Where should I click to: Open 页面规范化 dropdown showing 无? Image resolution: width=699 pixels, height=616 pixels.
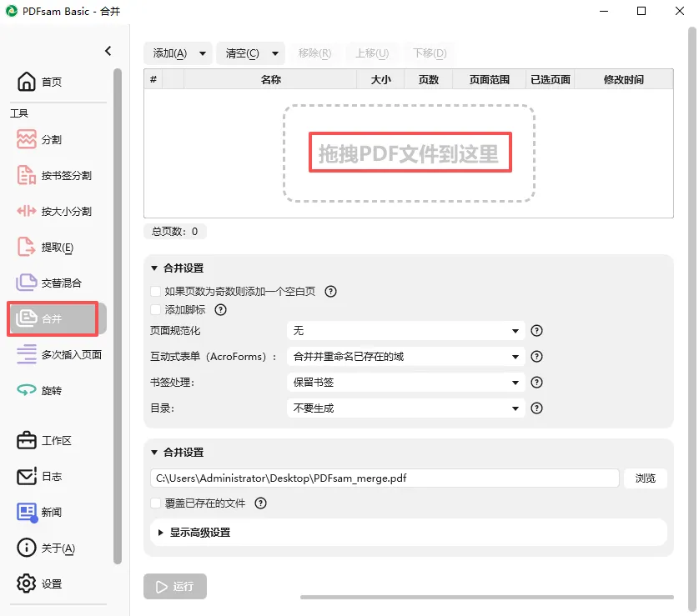coord(405,330)
